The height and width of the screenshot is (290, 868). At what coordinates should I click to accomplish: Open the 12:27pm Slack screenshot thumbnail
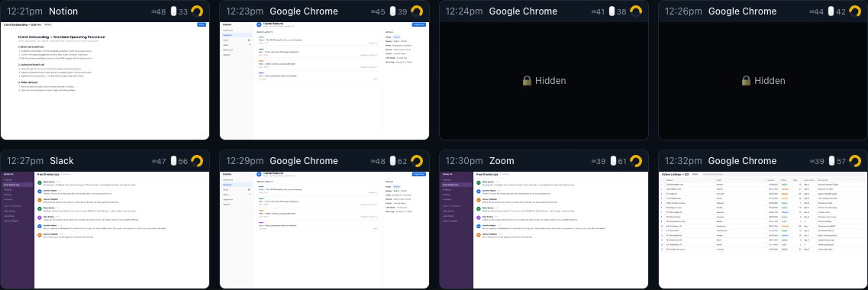(105, 230)
